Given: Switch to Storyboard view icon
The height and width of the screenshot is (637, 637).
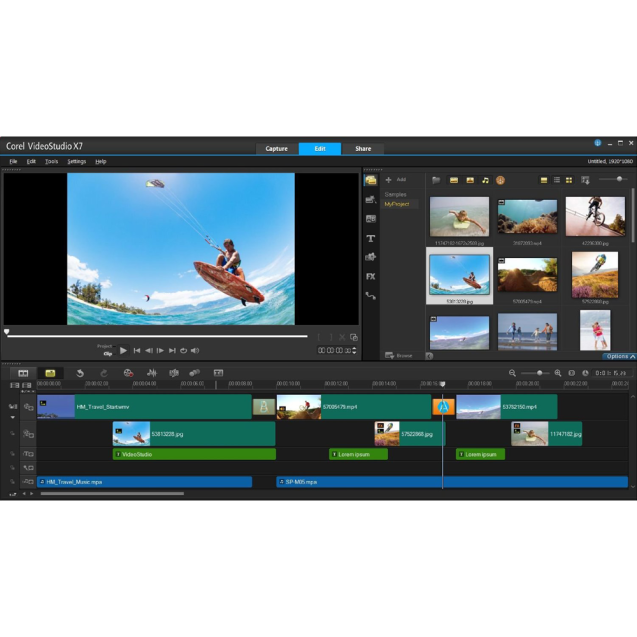Looking at the screenshot, I should click(23, 373).
